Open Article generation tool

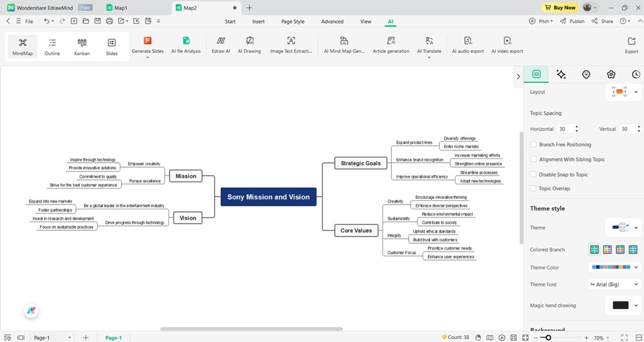(391, 45)
